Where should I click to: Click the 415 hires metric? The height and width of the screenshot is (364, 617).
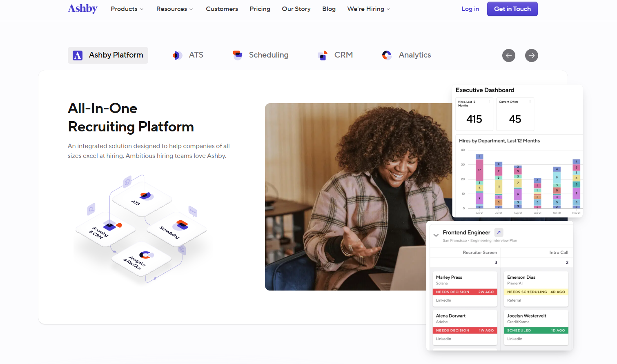click(474, 119)
